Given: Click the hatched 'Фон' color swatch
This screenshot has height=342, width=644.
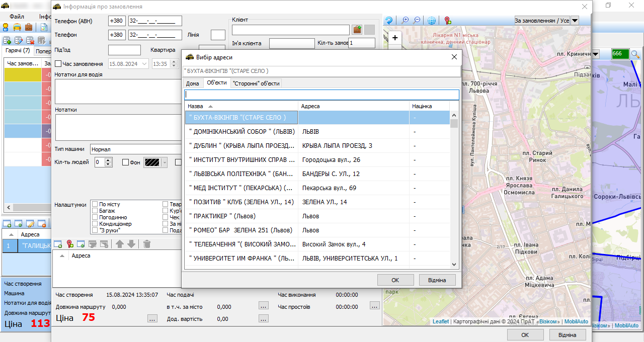Looking at the screenshot, I should click(151, 162).
